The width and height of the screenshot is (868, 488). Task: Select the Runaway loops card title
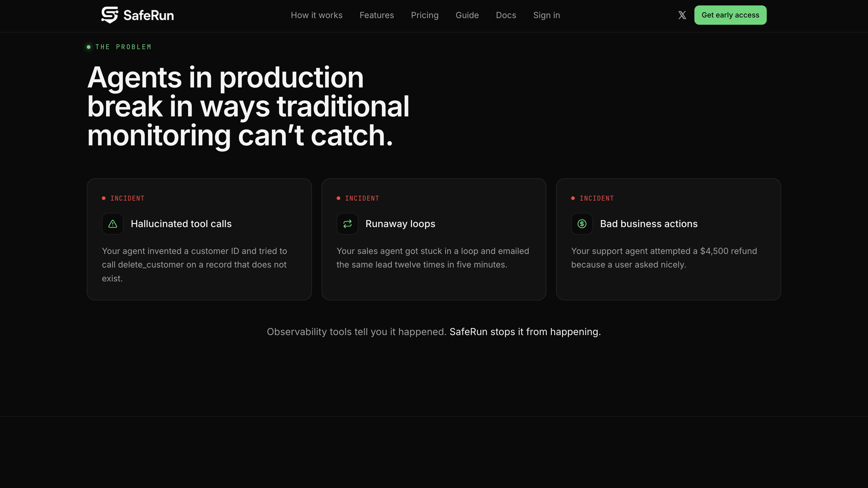click(x=400, y=223)
